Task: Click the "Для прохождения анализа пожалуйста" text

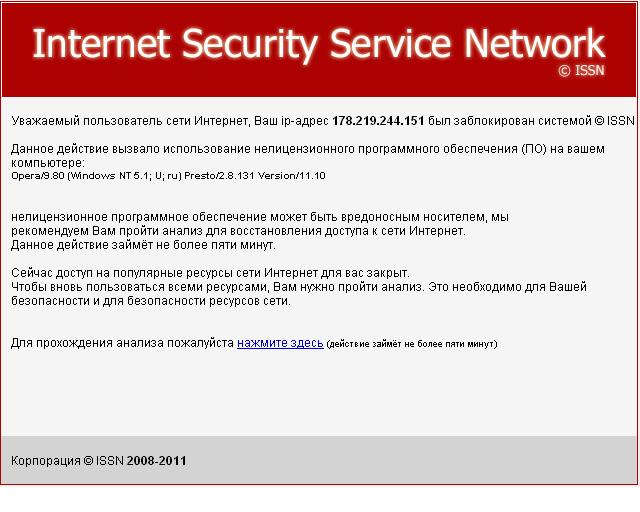Action: click(x=122, y=343)
